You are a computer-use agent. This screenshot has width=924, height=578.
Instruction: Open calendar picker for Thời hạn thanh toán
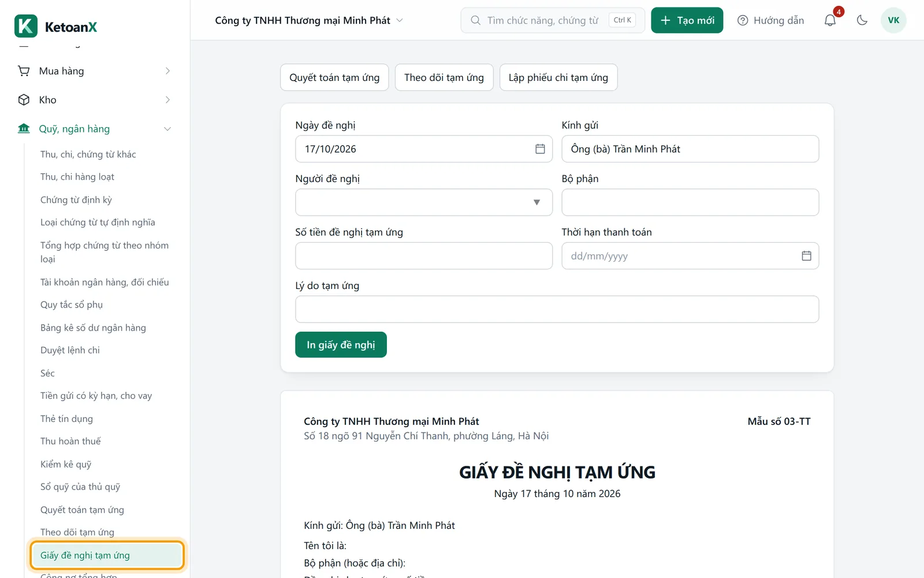(806, 256)
